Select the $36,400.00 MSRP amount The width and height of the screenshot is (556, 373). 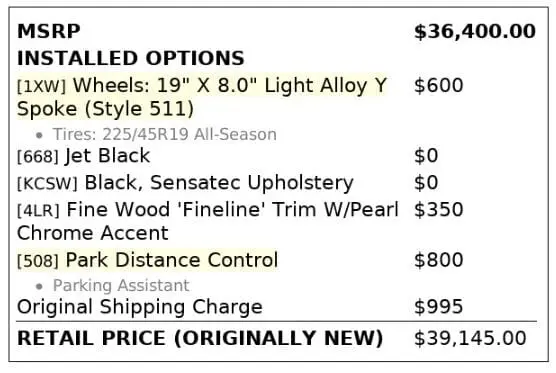[x=475, y=32]
